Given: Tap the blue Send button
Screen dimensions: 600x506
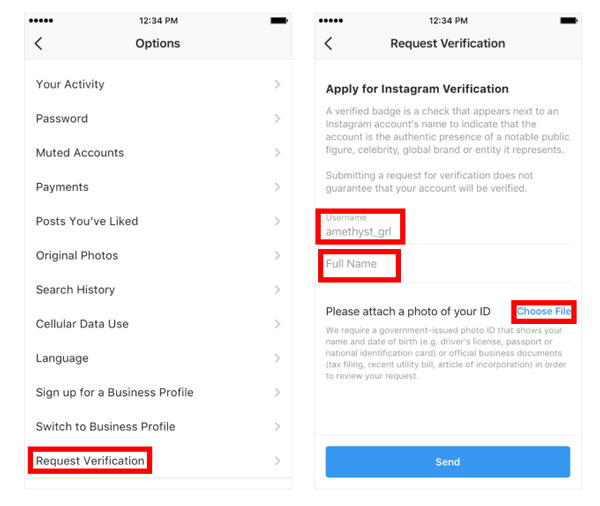Looking at the screenshot, I should (448, 462).
